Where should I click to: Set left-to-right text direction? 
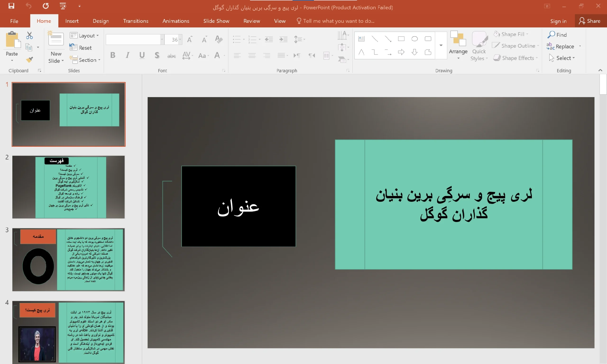click(x=297, y=56)
